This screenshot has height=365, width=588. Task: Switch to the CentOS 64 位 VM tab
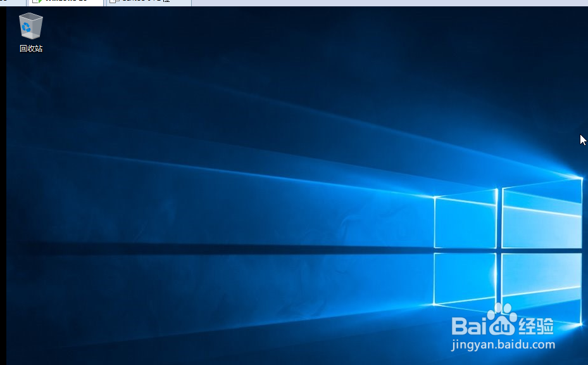[149, 3]
